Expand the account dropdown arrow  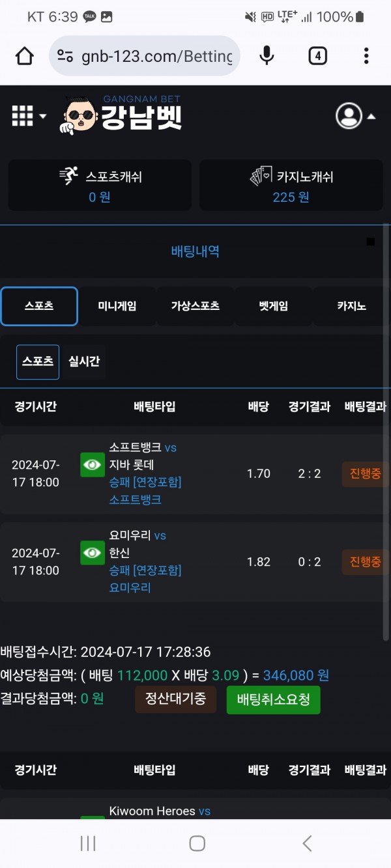371,117
